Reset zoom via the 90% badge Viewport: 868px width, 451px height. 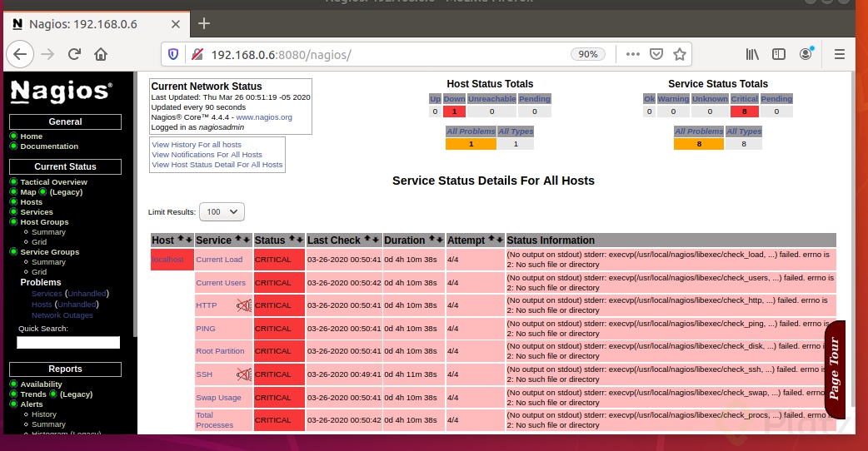pos(588,54)
